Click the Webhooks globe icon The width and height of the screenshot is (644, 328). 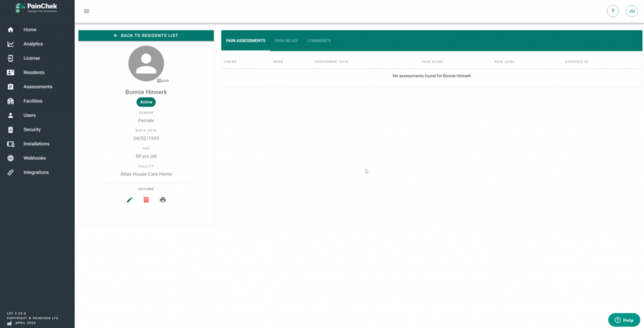click(x=11, y=158)
